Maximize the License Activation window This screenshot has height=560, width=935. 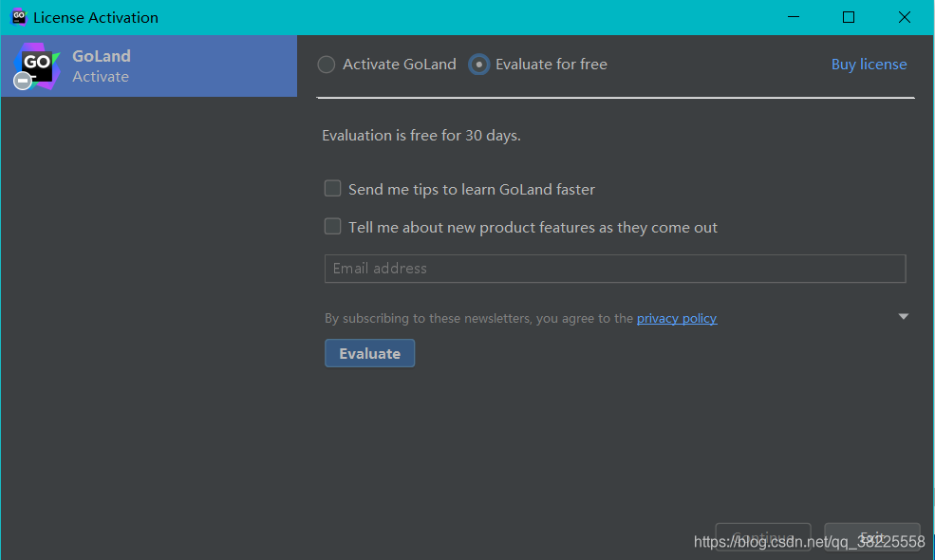click(849, 17)
